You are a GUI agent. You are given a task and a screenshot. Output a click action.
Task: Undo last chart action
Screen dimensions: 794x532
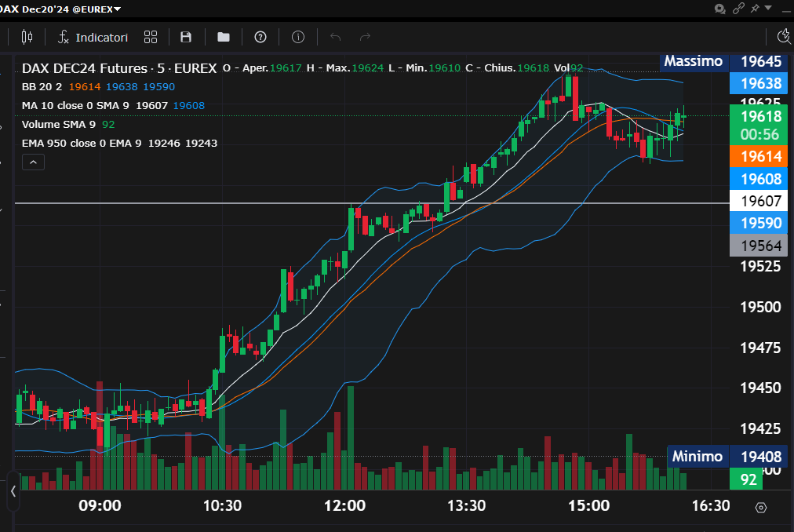(336, 37)
